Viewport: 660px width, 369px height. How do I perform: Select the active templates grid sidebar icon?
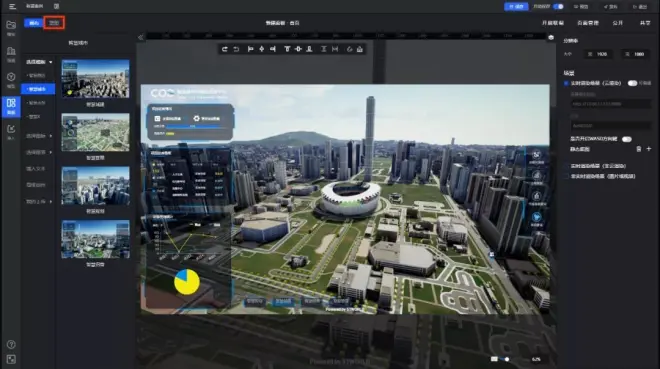pos(11,106)
